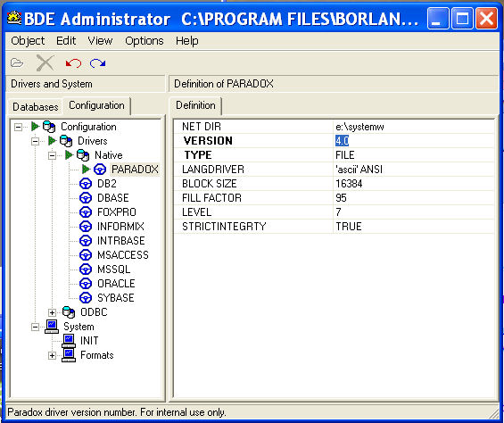
Task: Open the Help menu
Action: [x=186, y=41]
